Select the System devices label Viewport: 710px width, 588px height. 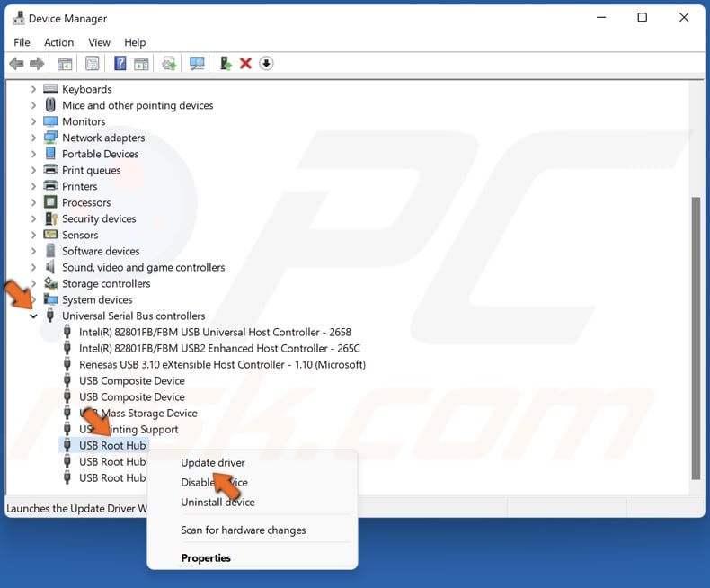click(x=97, y=299)
